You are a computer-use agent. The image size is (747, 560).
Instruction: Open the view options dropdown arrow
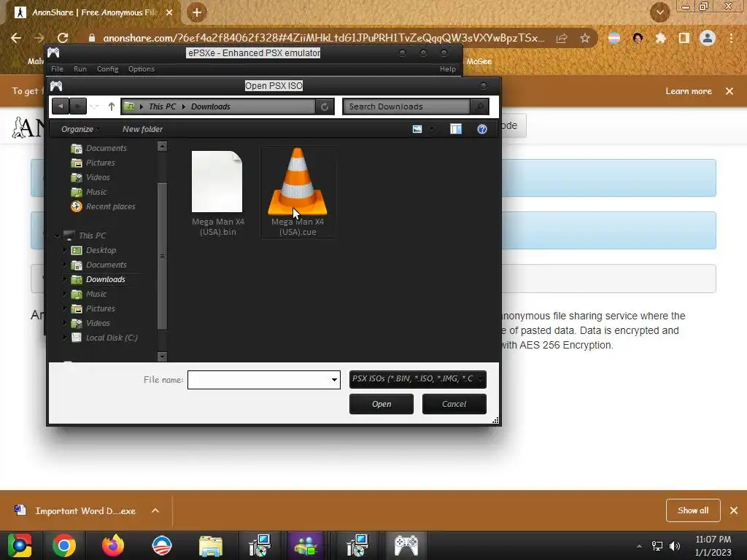432,129
